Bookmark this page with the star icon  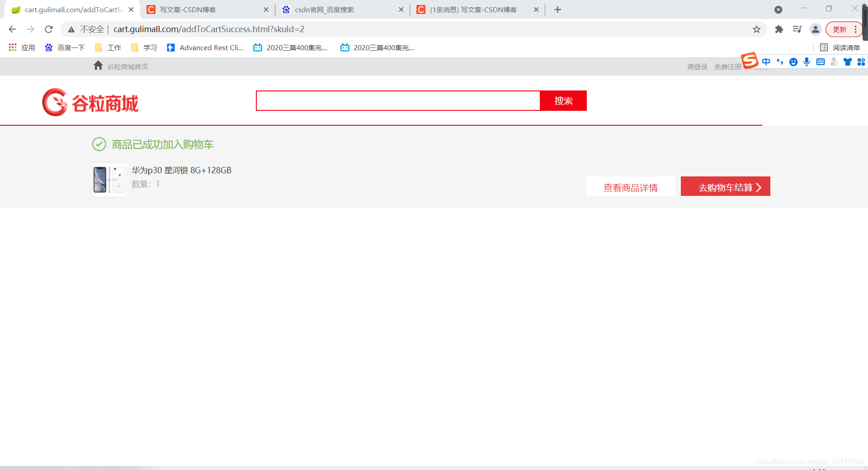(756, 29)
